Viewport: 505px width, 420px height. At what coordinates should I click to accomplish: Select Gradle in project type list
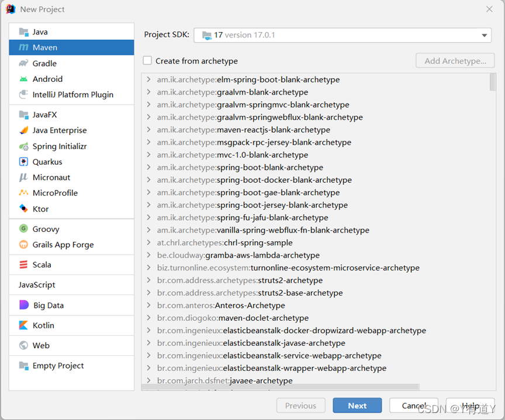click(x=71, y=64)
